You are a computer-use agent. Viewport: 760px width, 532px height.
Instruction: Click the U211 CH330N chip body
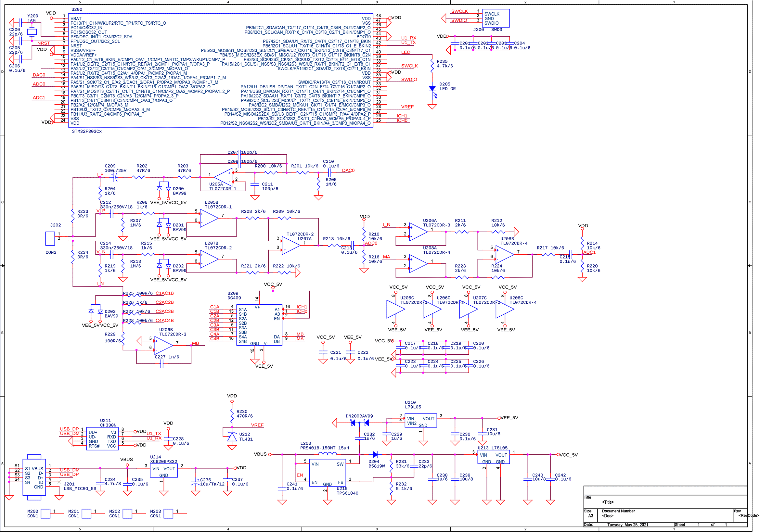(x=102, y=439)
